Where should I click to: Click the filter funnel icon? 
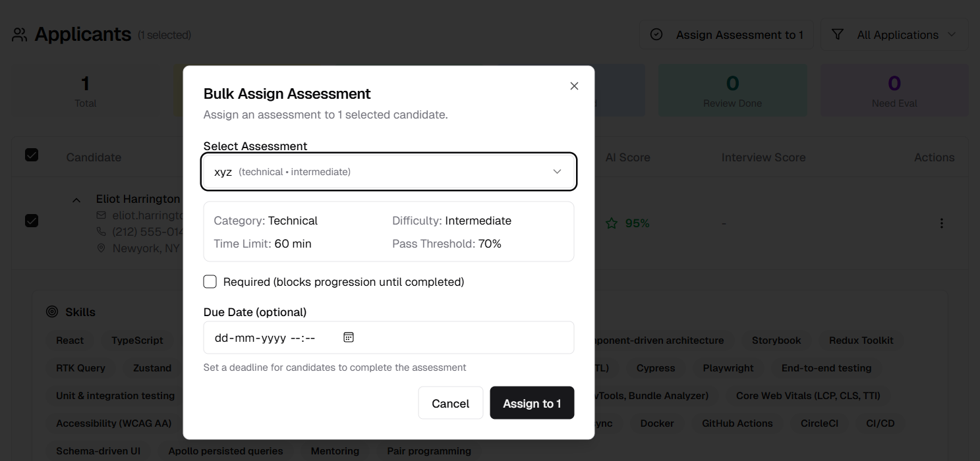838,35
